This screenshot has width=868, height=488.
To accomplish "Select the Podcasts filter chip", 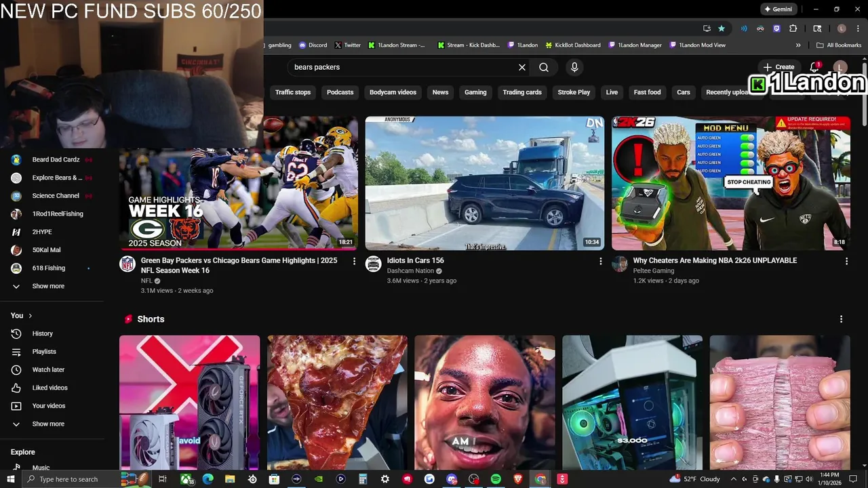I will coord(340,92).
